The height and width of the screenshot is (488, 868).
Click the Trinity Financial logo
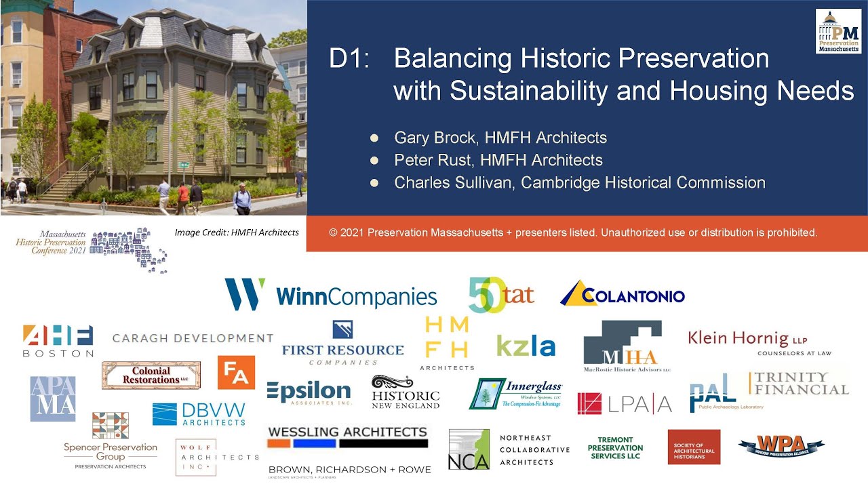pos(800,384)
